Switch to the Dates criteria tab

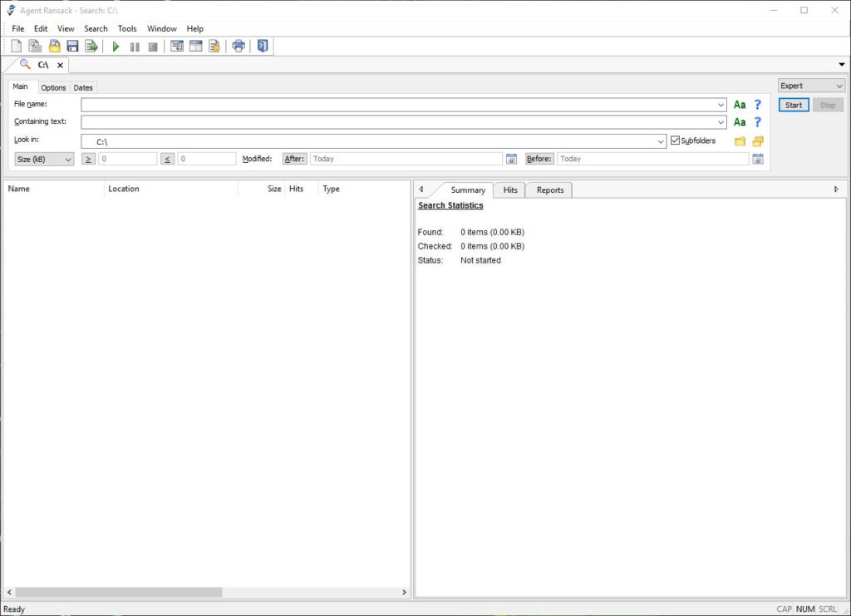83,87
